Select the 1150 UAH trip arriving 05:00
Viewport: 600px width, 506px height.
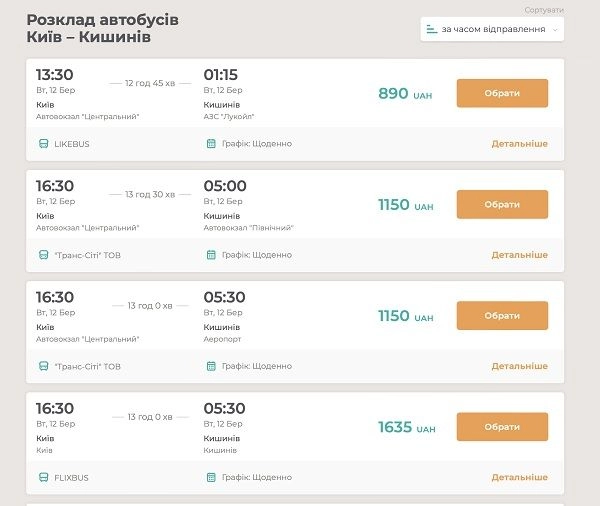coord(502,204)
